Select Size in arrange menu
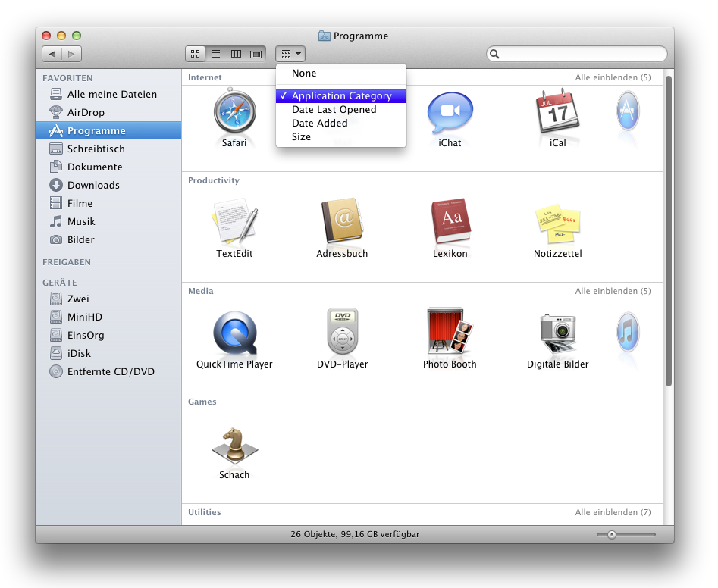Viewport: 718px width, 588px height. [301, 137]
